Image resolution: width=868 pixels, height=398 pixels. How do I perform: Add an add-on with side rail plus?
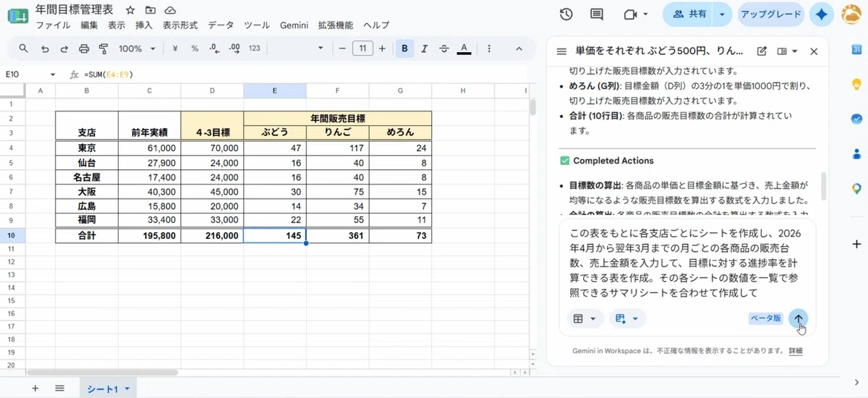856,245
